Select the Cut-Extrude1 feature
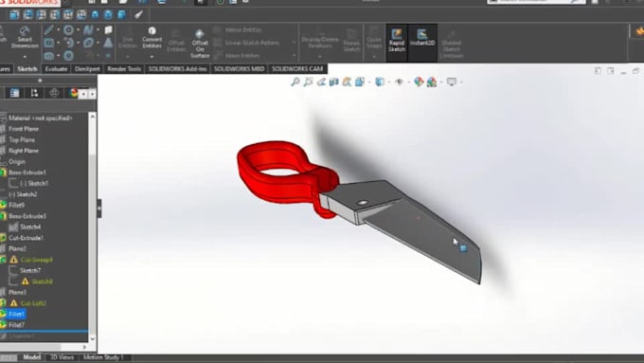The width and height of the screenshot is (644, 363). point(26,238)
